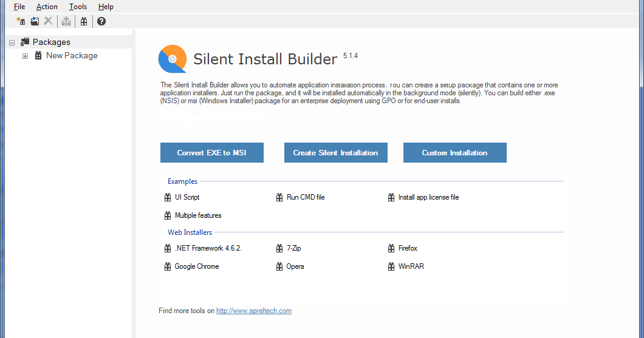Click the New Package toolbar icon

pos(21,21)
